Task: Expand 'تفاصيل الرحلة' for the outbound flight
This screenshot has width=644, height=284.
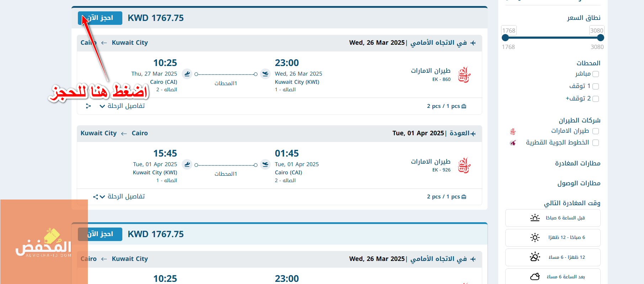Action: 122,106
